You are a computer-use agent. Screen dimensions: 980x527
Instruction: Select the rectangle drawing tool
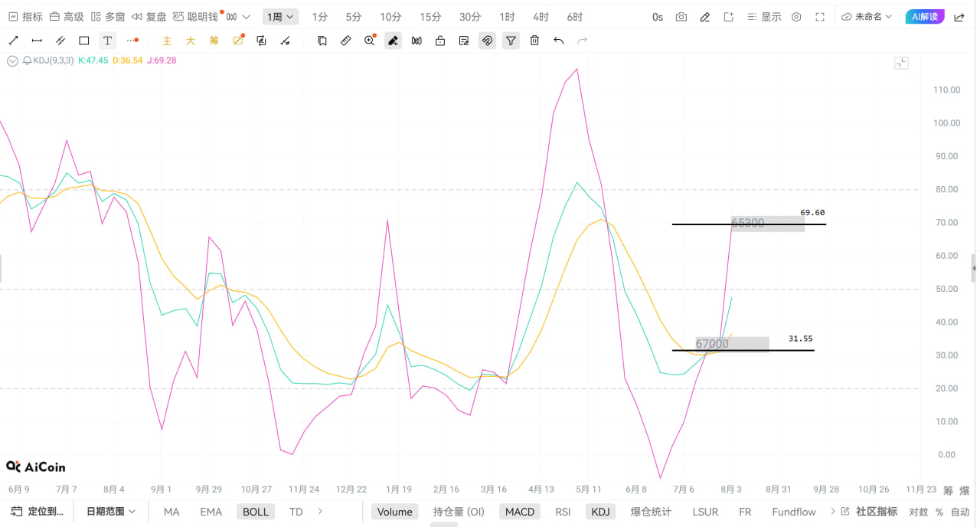[x=84, y=41]
